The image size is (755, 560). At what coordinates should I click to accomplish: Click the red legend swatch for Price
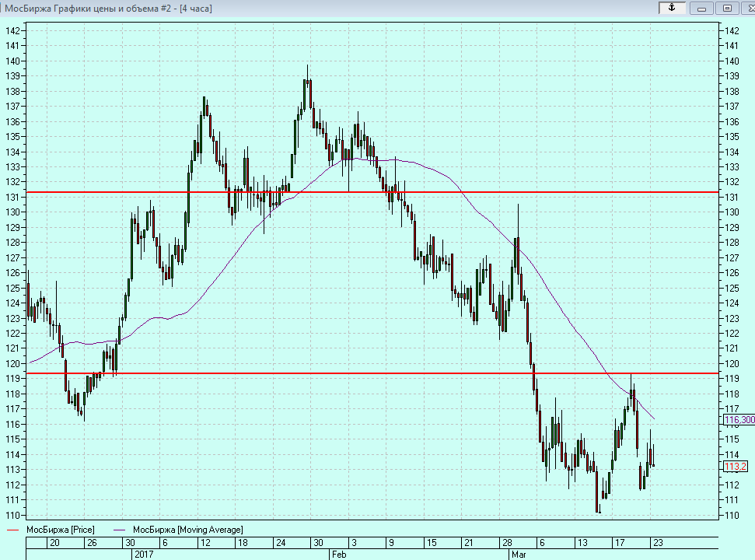[x=13, y=530]
